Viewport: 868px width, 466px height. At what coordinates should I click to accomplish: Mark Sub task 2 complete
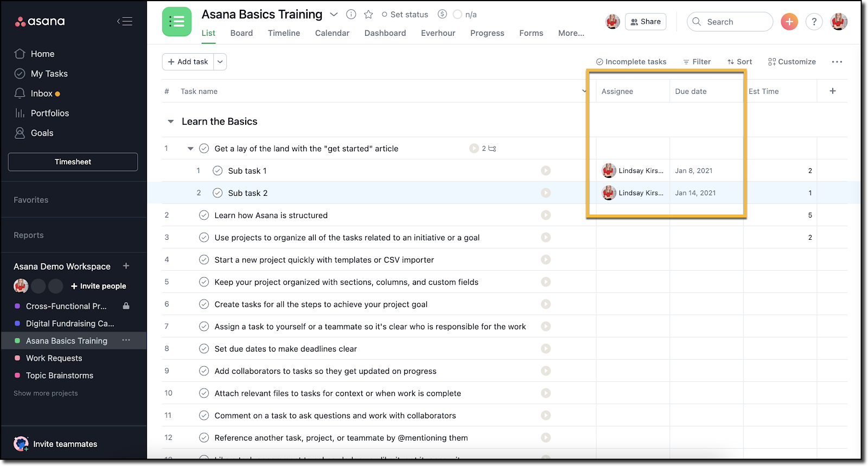[x=218, y=193]
